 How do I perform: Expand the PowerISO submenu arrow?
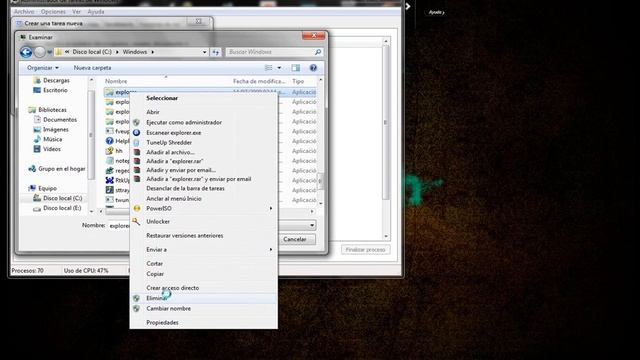tap(271, 209)
